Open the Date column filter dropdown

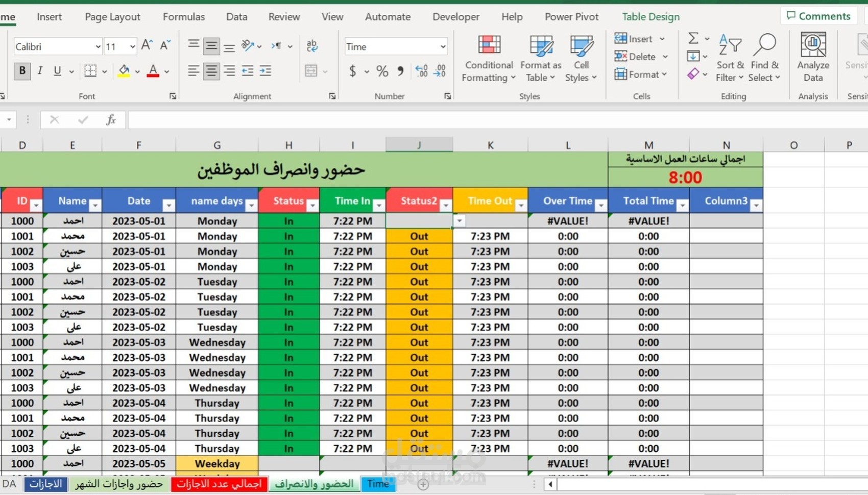[x=168, y=205]
